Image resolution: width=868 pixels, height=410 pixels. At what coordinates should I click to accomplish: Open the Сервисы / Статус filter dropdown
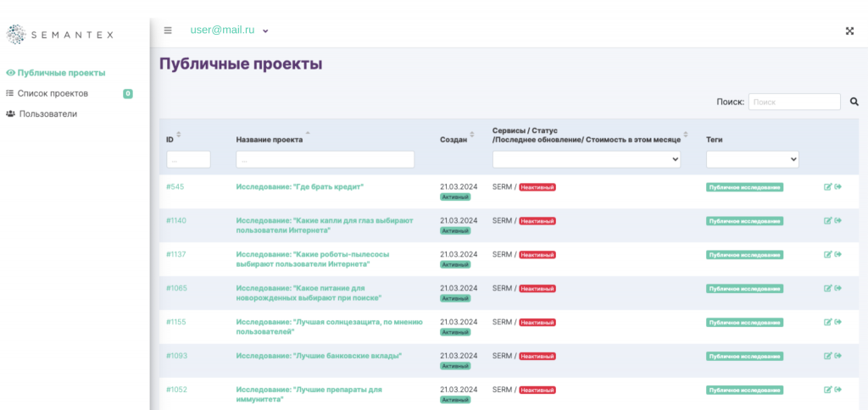click(x=587, y=159)
